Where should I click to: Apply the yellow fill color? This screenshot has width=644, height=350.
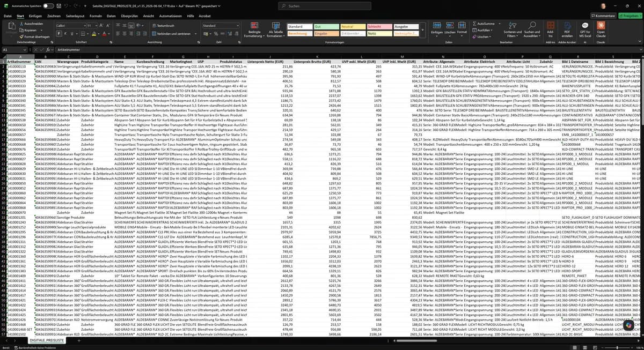(x=93, y=33)
